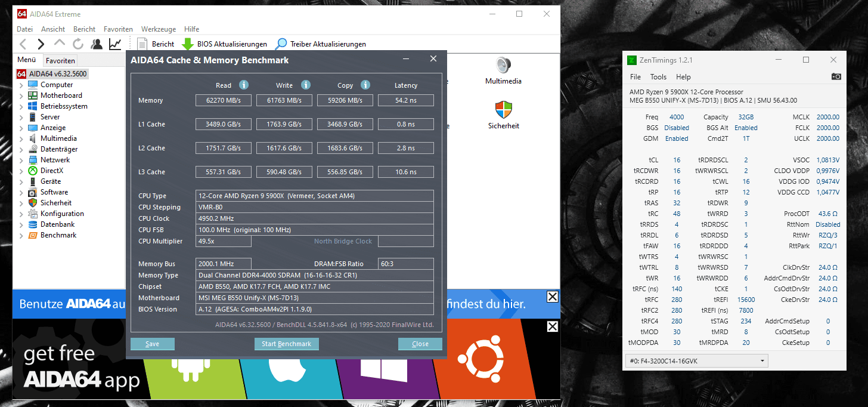This screenshot has width=868, height=407.
Task: Expand the Motherboard tree node
Action: coord(21,95)
